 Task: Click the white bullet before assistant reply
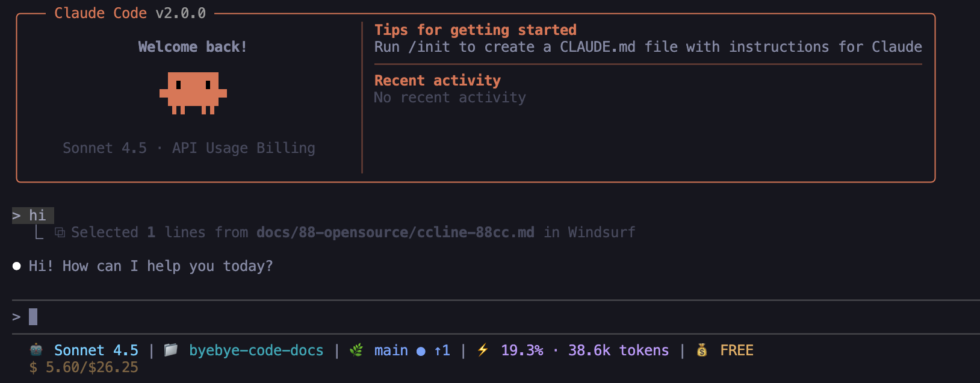click(x=17, y=266)
